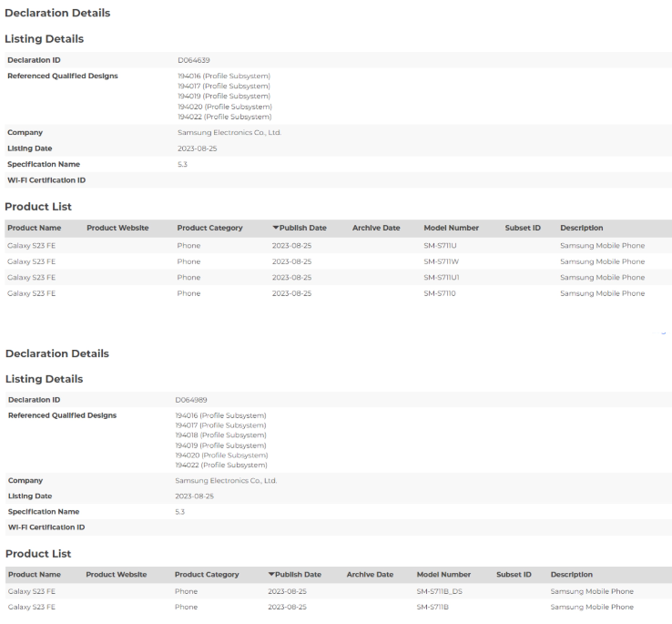
Task: Click the Galaxy S23 FE name in the SM-S711U row
Action: click(31, 246)
